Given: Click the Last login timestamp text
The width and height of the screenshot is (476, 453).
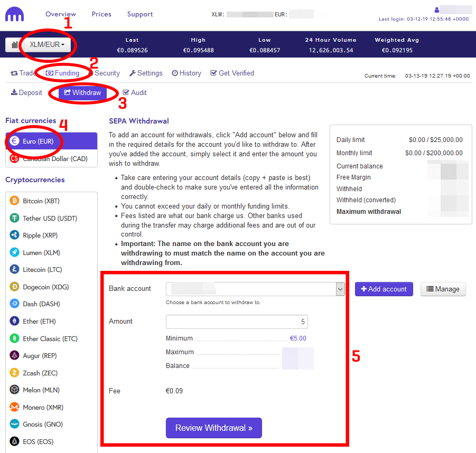Looking at the screenshot, I should (x=424, y=19).
